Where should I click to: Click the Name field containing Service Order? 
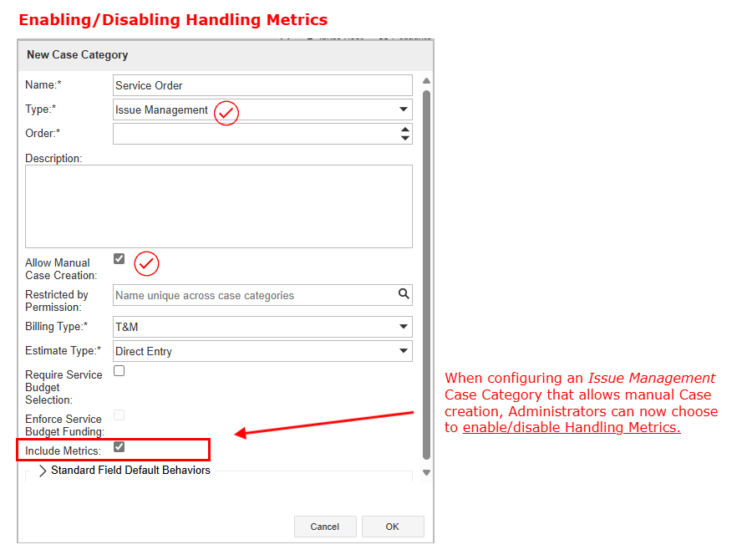tap(262, 85)
